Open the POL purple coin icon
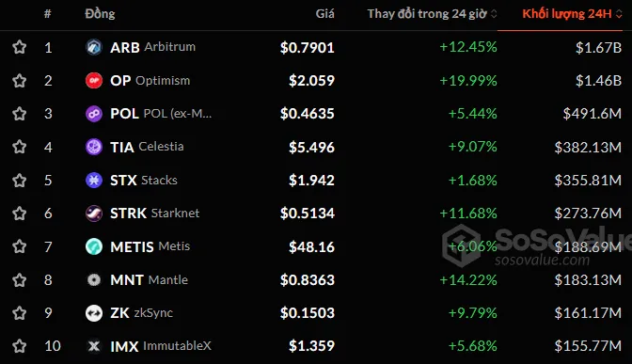 [94, 114]
